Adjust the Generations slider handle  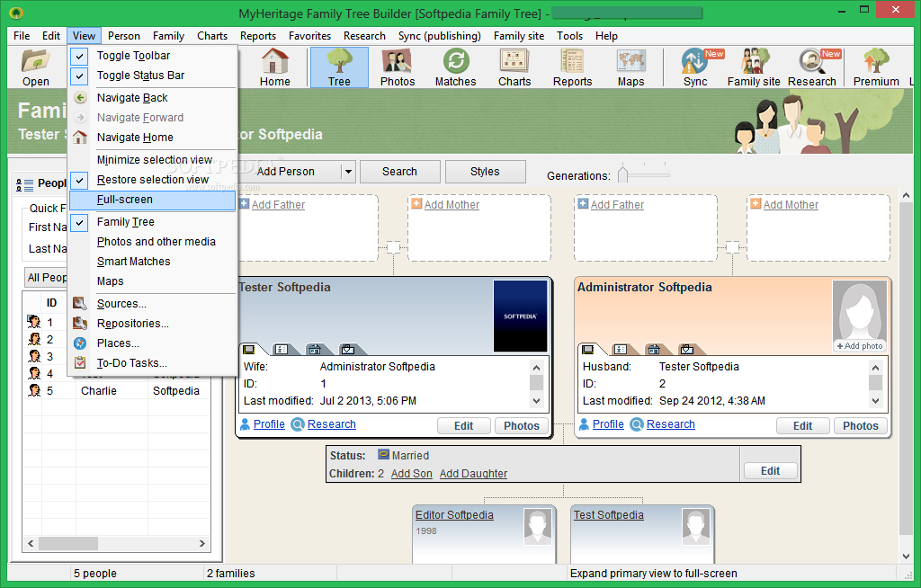(x=622, y=174)
